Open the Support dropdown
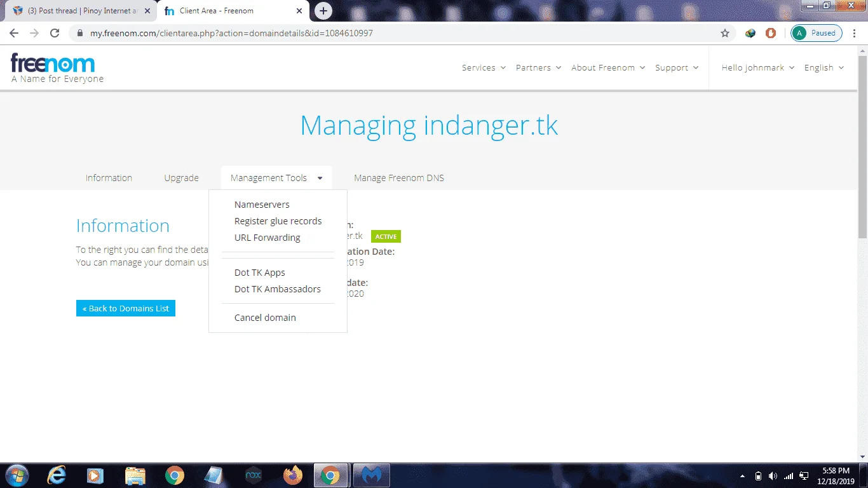Image resolution: width=868 pixels, height=488 pixels. coord(677,68)
